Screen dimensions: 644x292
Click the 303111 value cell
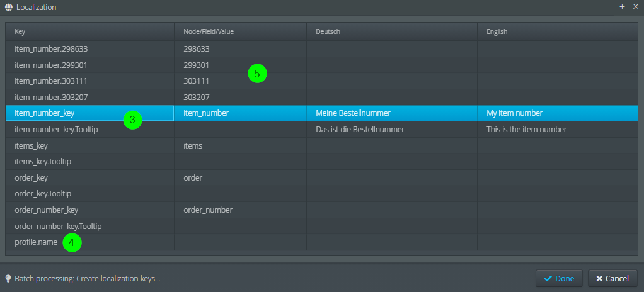pos(240,81)
